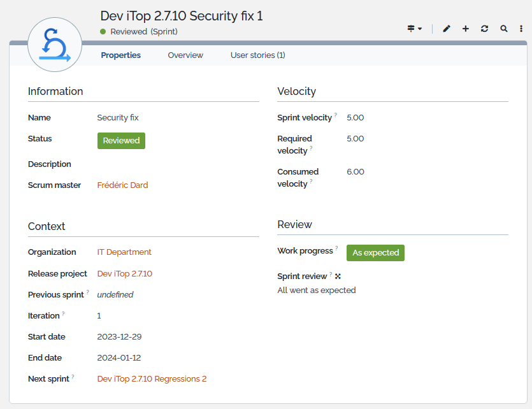This screenshot has width=532, height=409.
Task: Click the As expected work progress badge
Action: (x=375, y=253)
